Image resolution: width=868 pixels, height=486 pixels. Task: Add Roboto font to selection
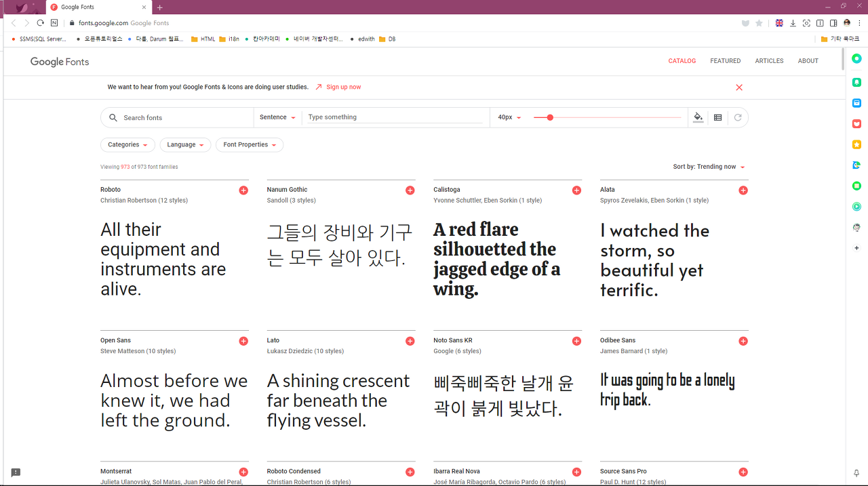243,190
